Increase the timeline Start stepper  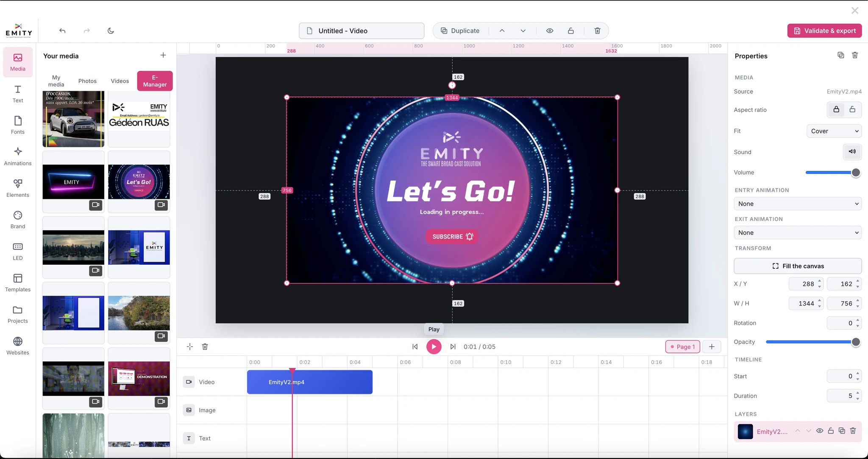(857, 373)
